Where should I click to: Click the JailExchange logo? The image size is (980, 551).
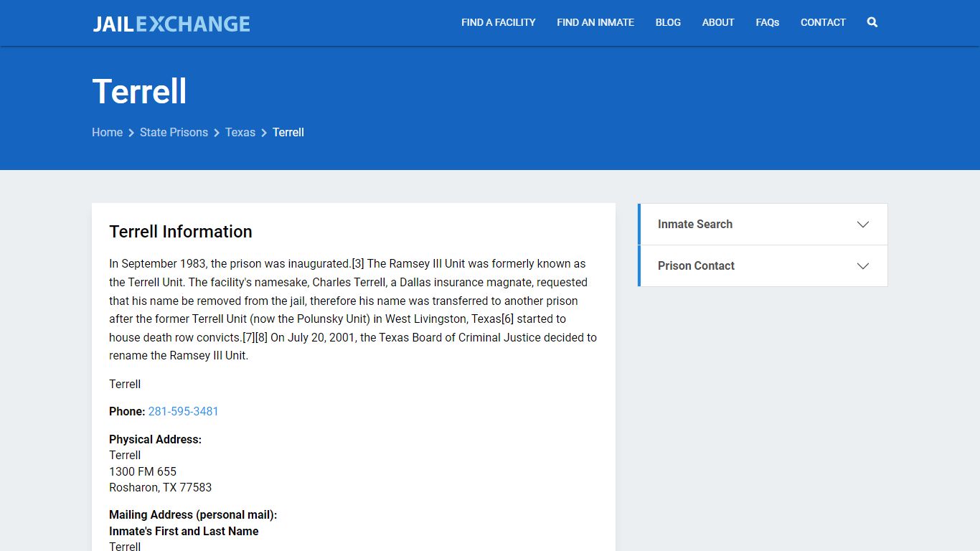pyautogui.click(x=171, y=24)
